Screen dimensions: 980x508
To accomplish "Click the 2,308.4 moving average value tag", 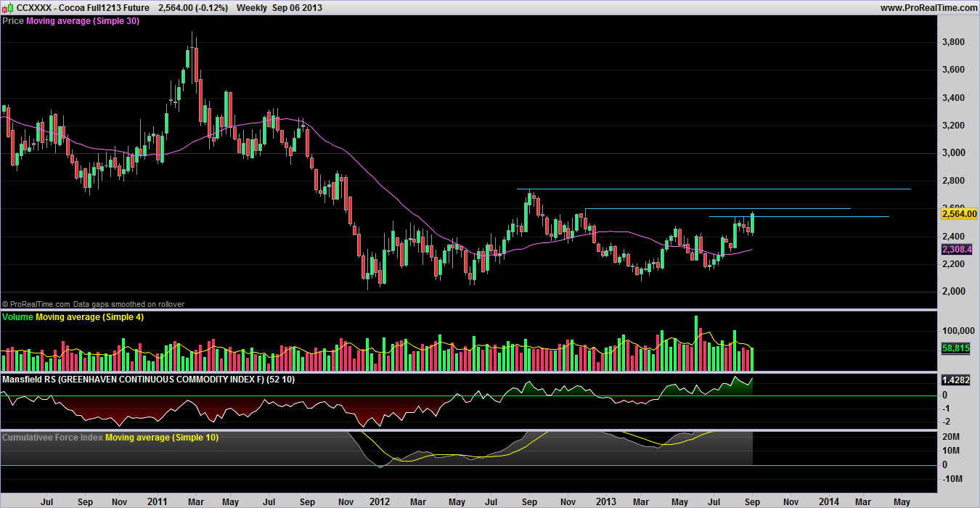I will click(957, 249).
